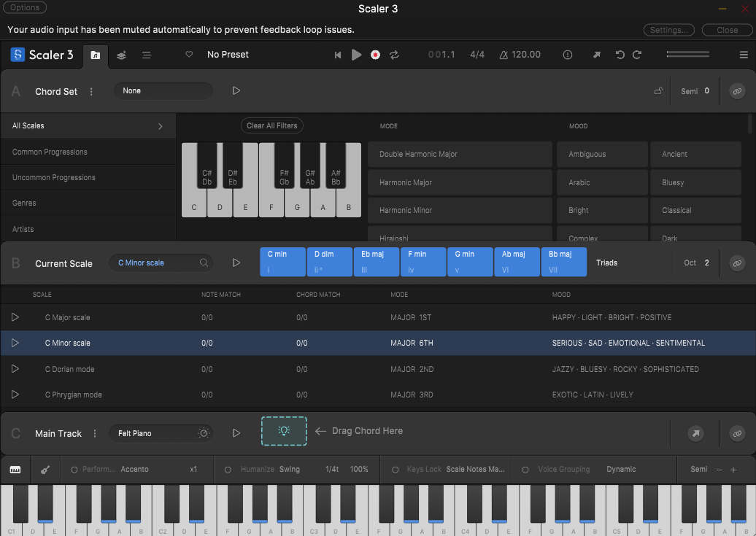Click the guitar view icon
The width and height of the screenshot is (756, 536).
pyautogui.click(x=45, y=470)
